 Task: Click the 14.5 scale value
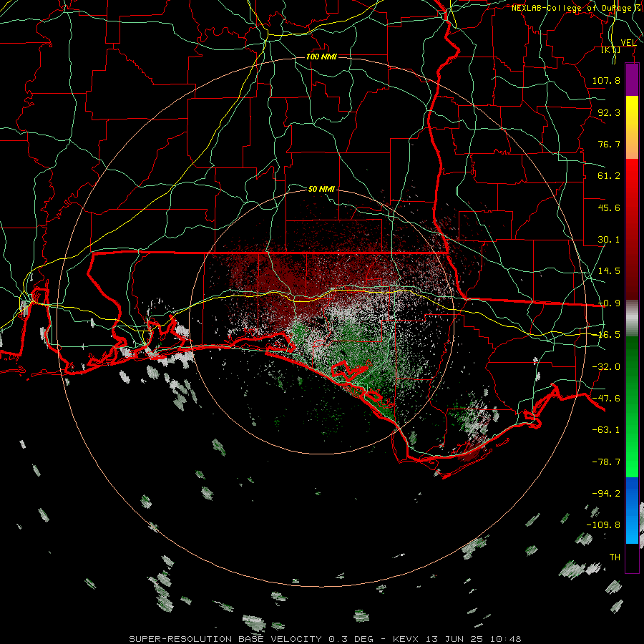(x=609, y=271)
